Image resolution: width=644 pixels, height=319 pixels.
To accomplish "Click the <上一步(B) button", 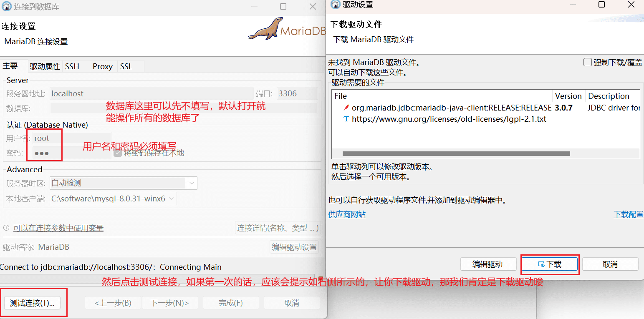I will coord(113,303).
